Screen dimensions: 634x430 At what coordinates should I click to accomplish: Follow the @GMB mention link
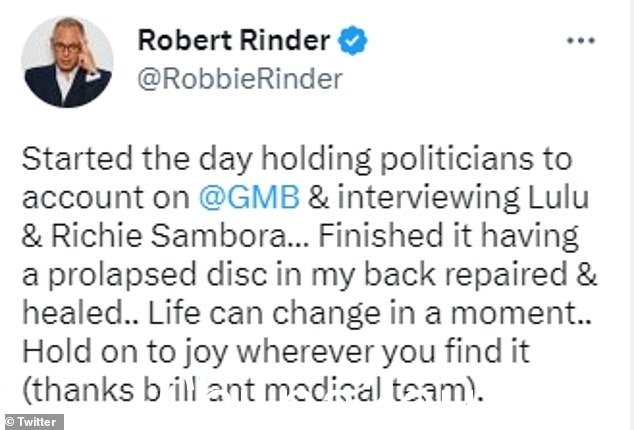click(249, 197)
